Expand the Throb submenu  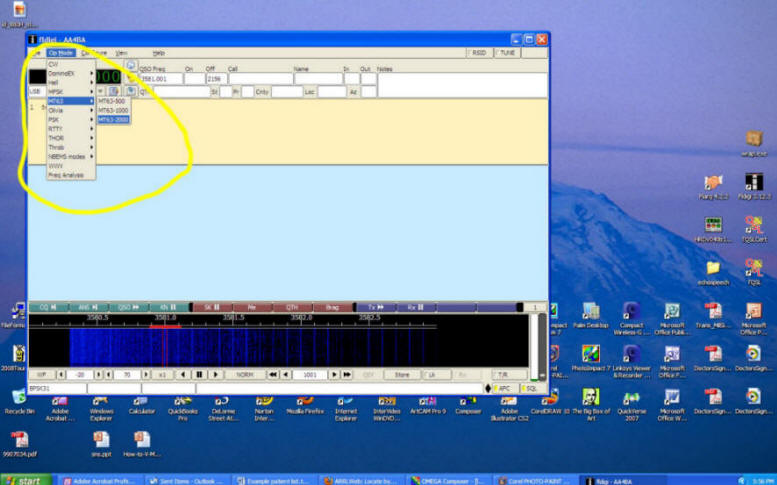pyautogui.click(x=71, y=147)
